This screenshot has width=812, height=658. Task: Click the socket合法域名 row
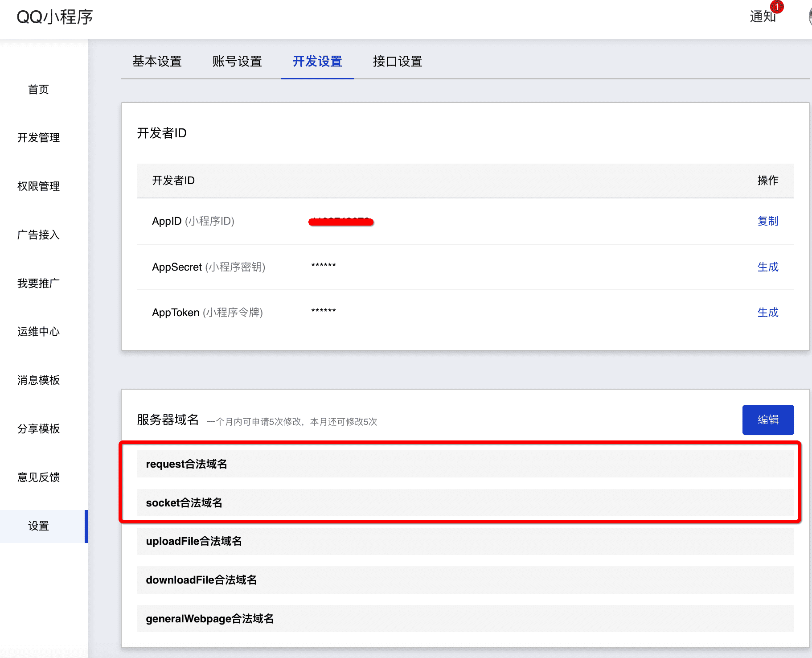click(465, 503)
